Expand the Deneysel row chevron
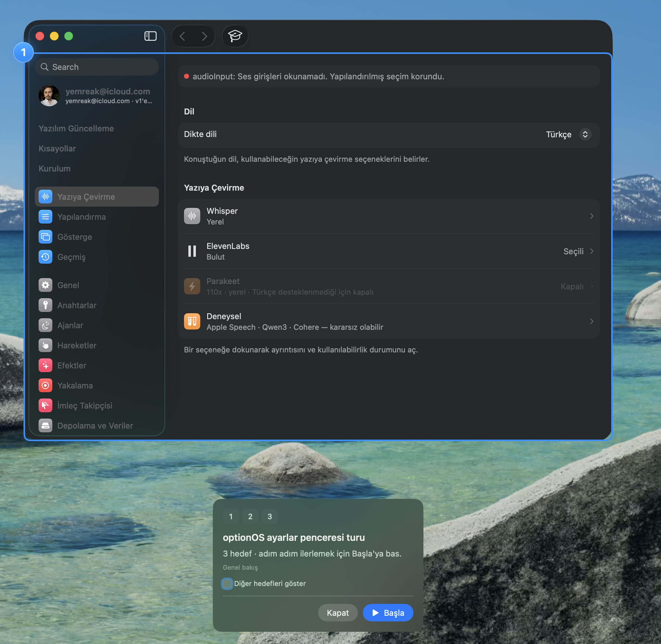Screen dimensions: 661x644 pos(591,321)
